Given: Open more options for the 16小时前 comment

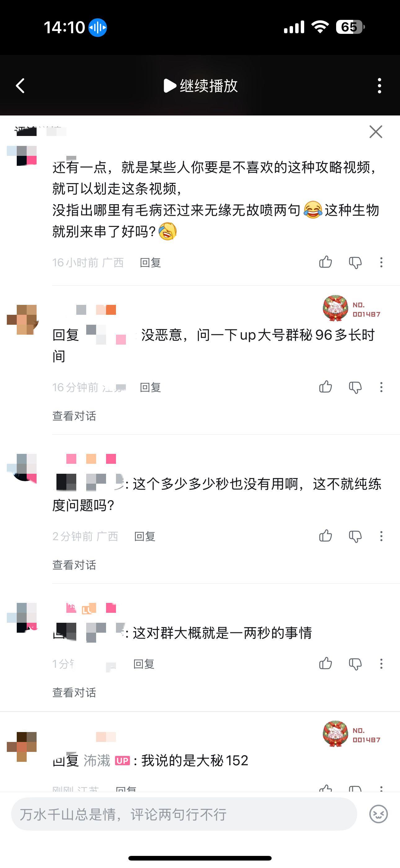Looking at the screenshot, I should coord(381,262).
